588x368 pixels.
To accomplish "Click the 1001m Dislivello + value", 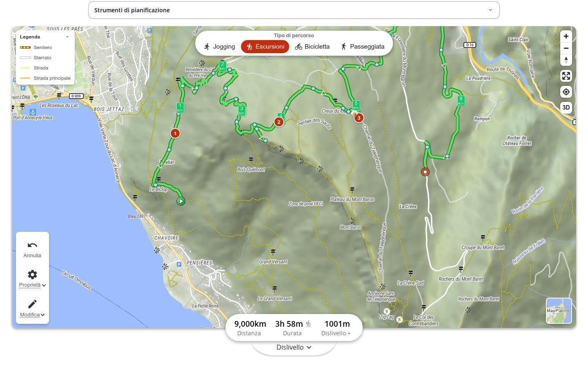I will tap(337, 324).
